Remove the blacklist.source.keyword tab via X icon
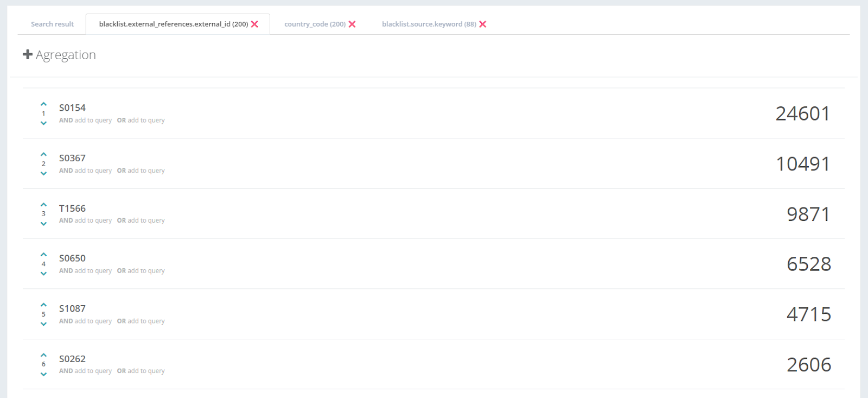868x398 pixels. coord(483,24)
